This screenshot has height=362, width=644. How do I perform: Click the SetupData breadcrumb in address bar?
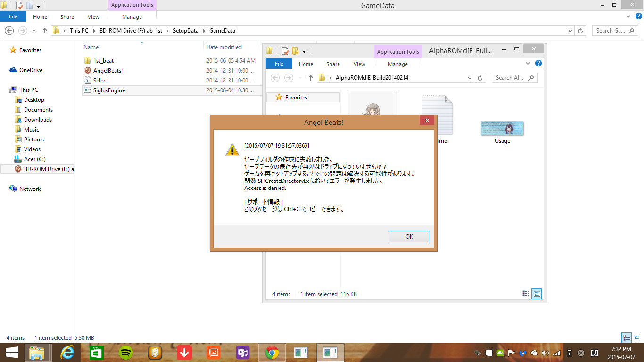click(x=186, y=31)
